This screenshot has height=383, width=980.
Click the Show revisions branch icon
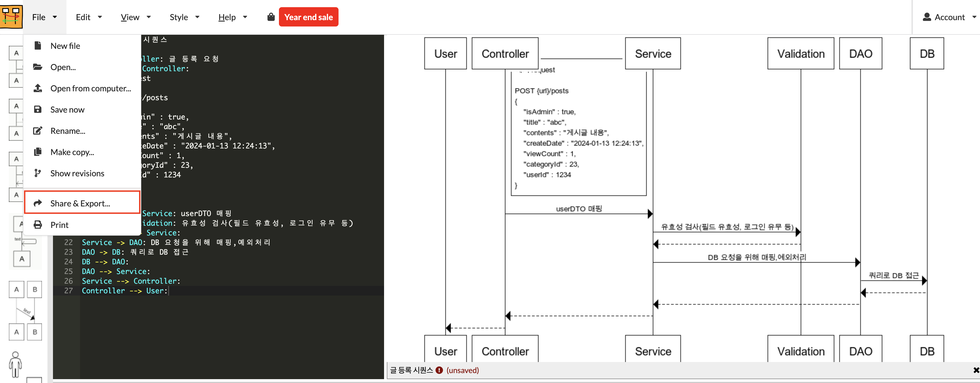[x=38, y=173]
